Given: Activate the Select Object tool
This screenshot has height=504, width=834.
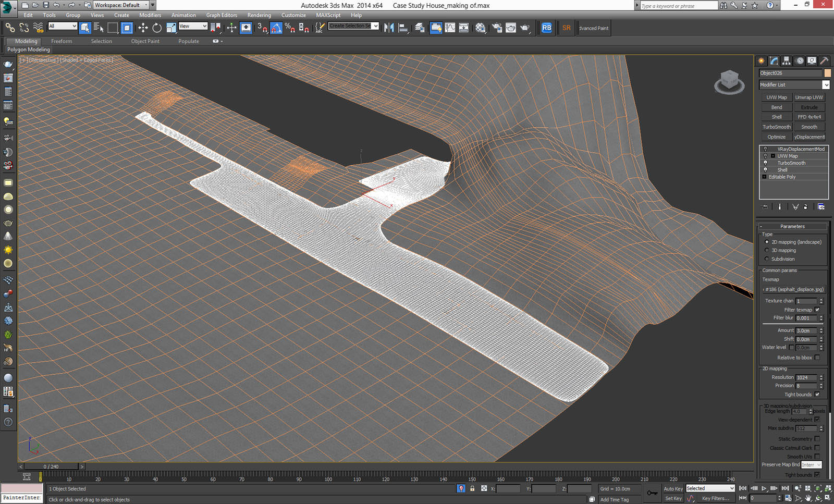Looking at the screenshot, I should point(85,28).
